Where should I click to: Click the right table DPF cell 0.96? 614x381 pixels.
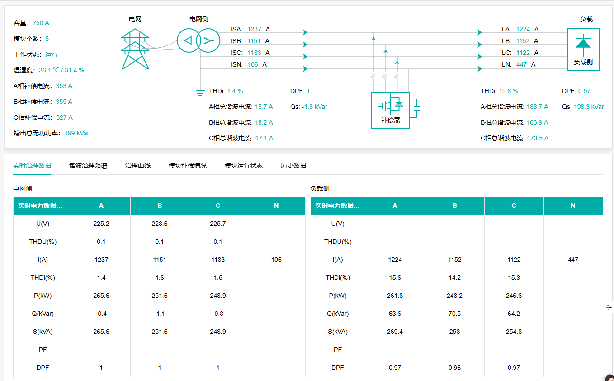coord(454,368)
